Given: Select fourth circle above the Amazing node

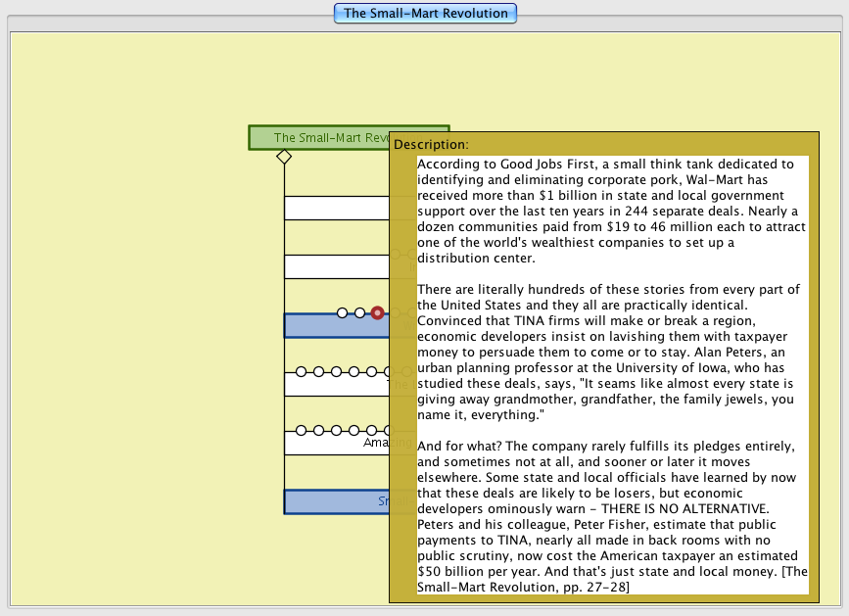Looking at the screenshot, I should (354, 430).
